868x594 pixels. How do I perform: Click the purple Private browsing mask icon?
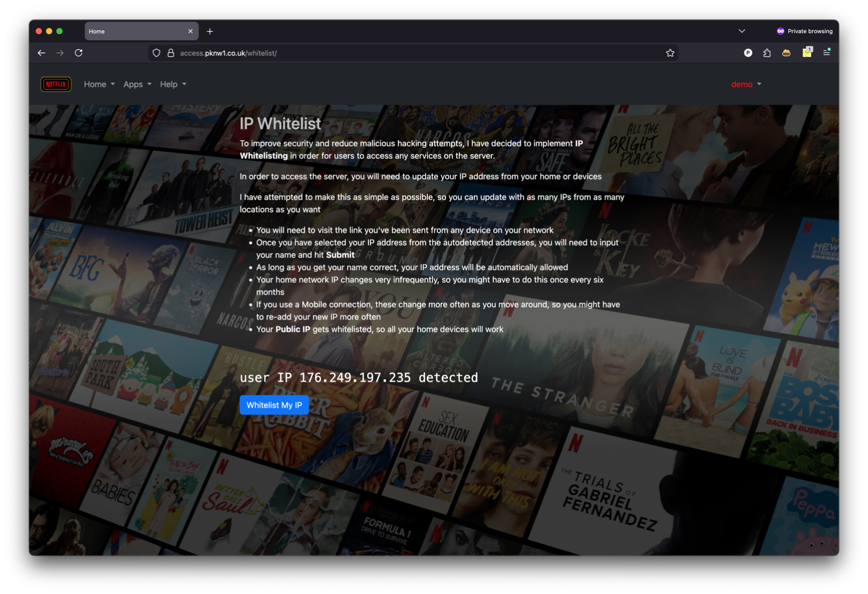pyautogui.click(x=780, y=31)
